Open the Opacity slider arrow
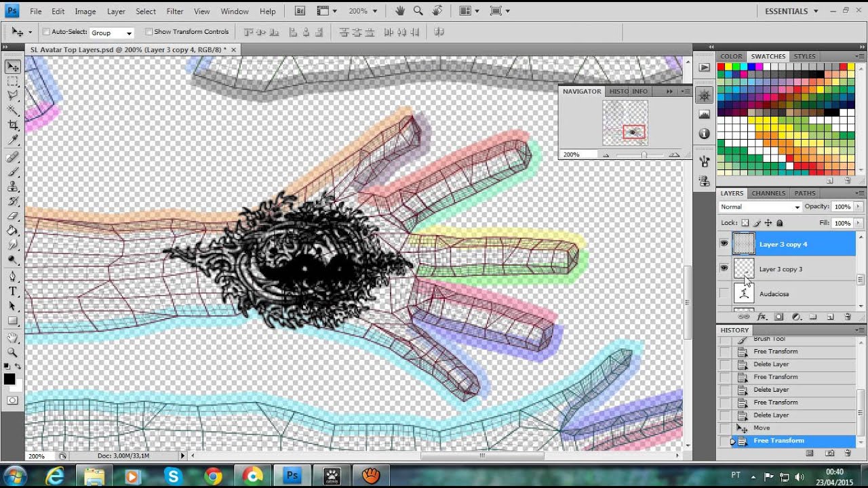 859,207
